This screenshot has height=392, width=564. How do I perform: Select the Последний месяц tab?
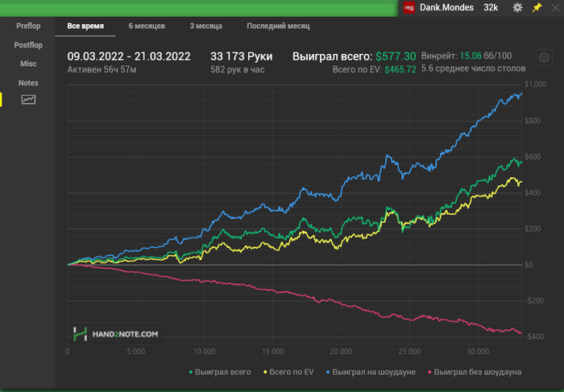click(279, 26)
